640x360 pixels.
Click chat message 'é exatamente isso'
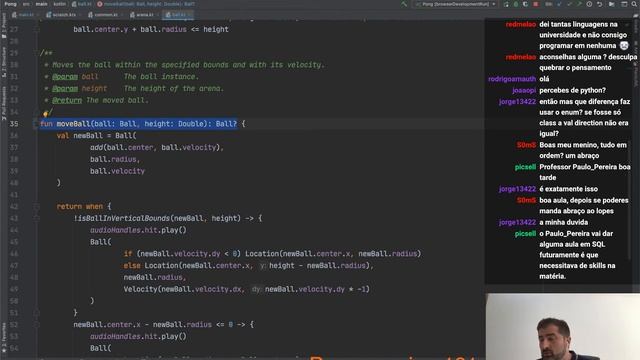click(x=568, y=189)
